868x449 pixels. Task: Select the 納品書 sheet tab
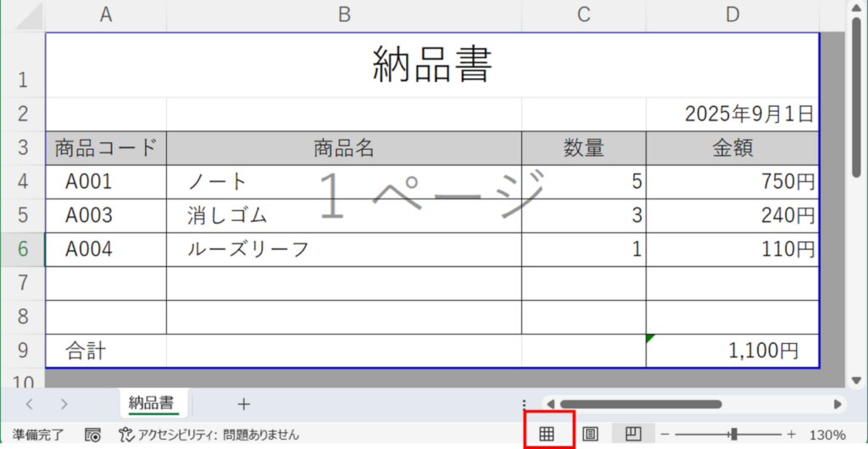pyautogui.click(x=154, y=402)
